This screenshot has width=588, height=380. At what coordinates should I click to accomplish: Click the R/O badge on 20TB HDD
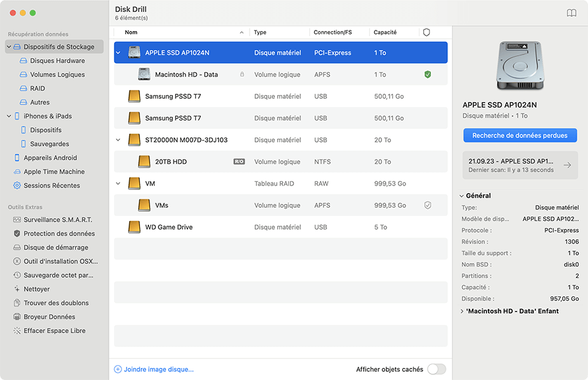click(239, 161)
